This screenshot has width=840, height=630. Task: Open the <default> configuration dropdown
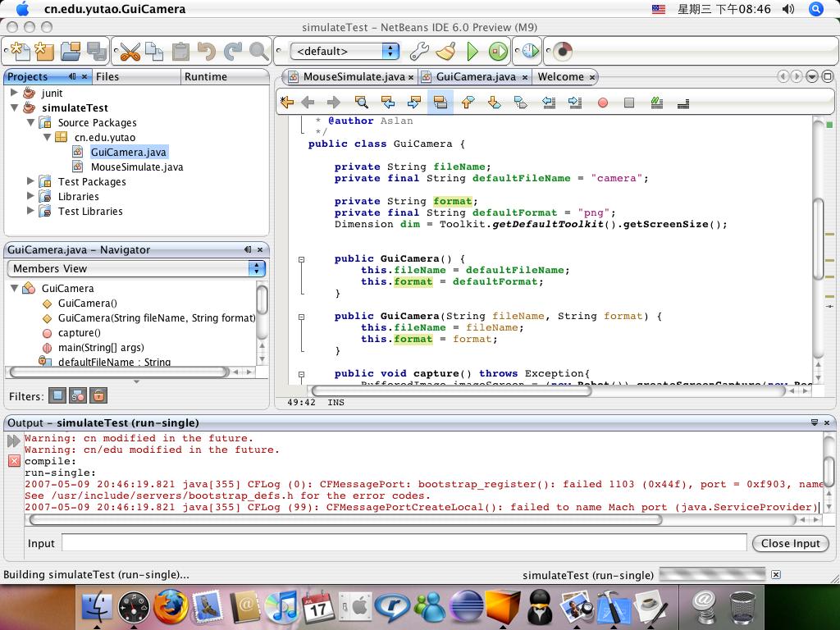pyautogui.click(x=345, y=52)
